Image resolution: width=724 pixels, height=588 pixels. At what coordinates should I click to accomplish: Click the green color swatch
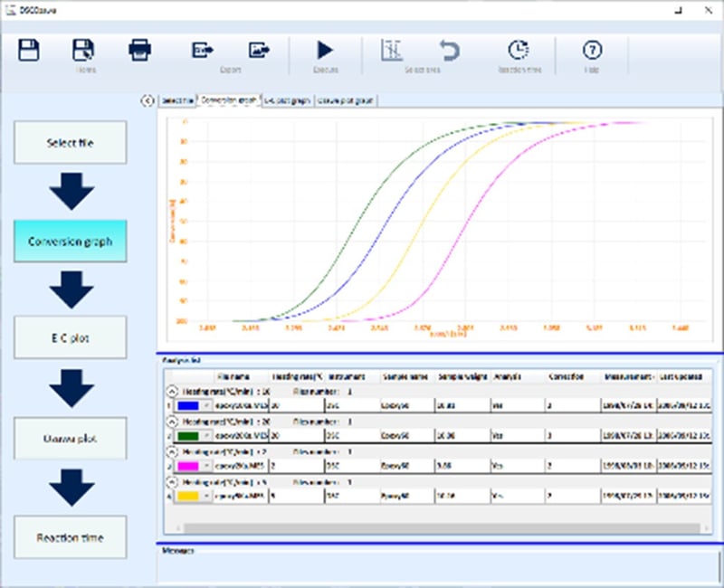coord(190,436)
